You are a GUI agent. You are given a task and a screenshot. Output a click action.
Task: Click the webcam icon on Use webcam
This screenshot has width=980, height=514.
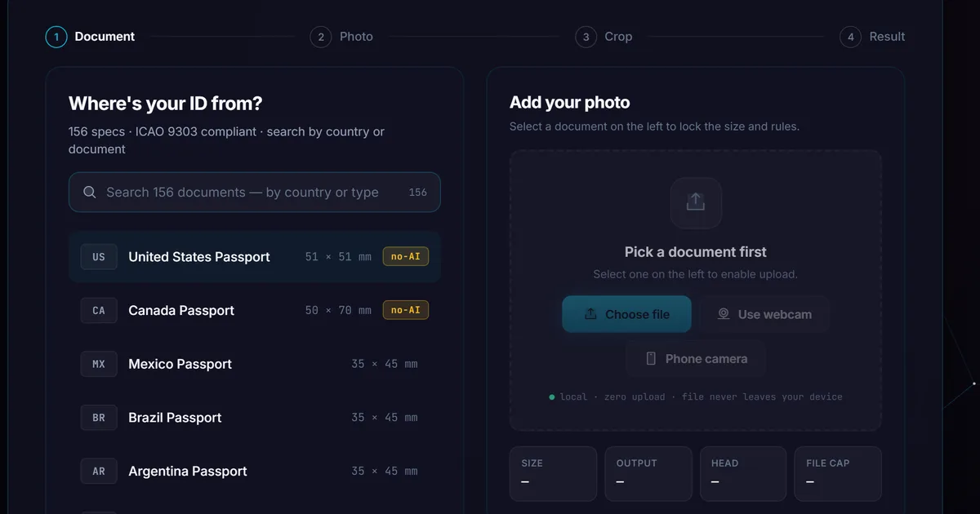tap(724, 314)
